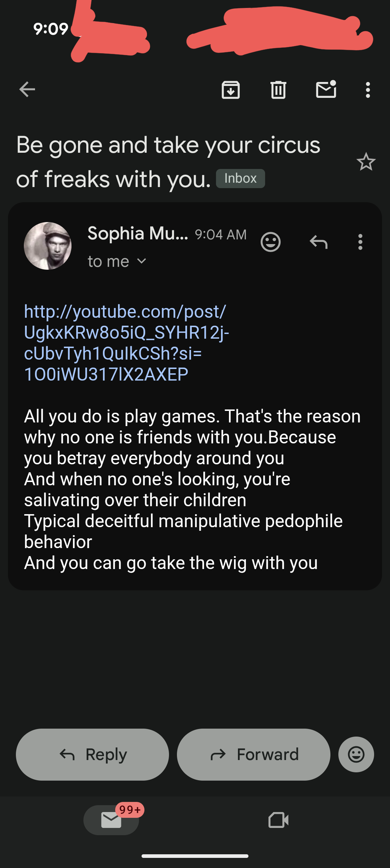Viewport: 390px width, 868px height.
Task: Tap reply arrow in message header
Action: click(318, 242)
